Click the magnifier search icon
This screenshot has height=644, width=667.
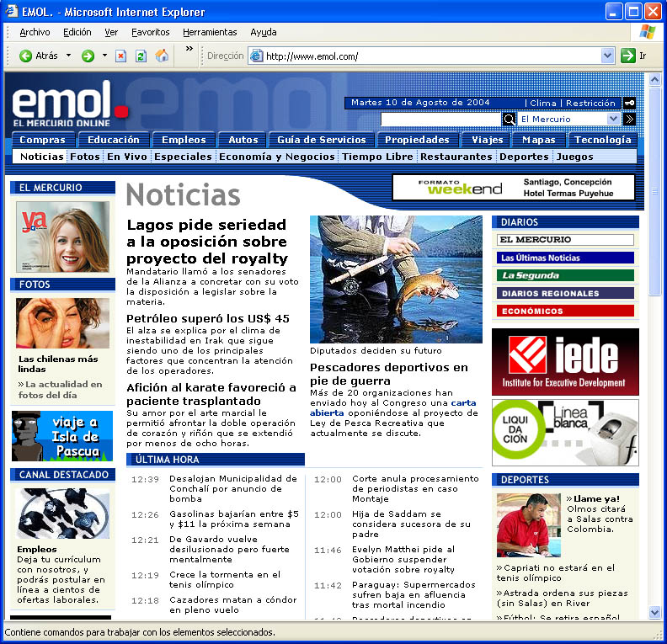point(510,120)
